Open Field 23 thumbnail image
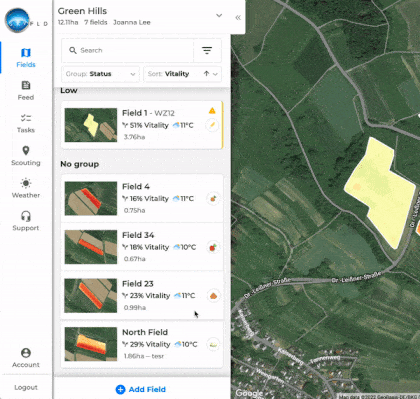Screen dimensions: 420x399 (x=91, y=295)
